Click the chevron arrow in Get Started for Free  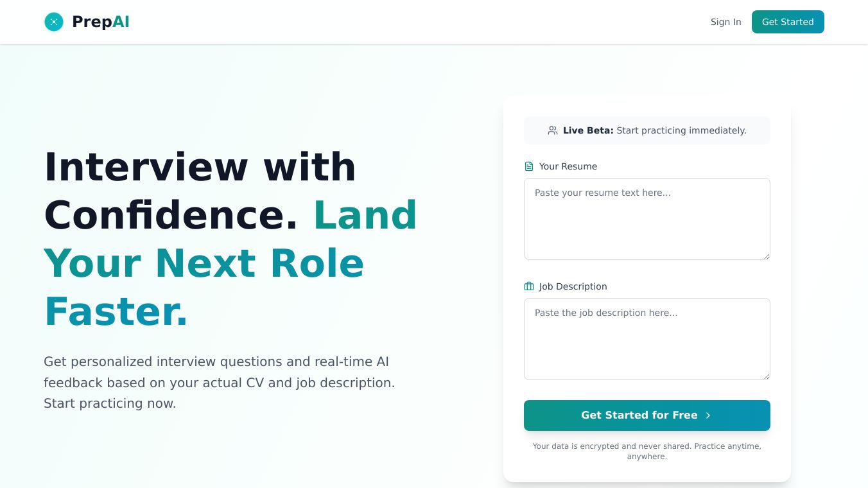click(708, 415)
